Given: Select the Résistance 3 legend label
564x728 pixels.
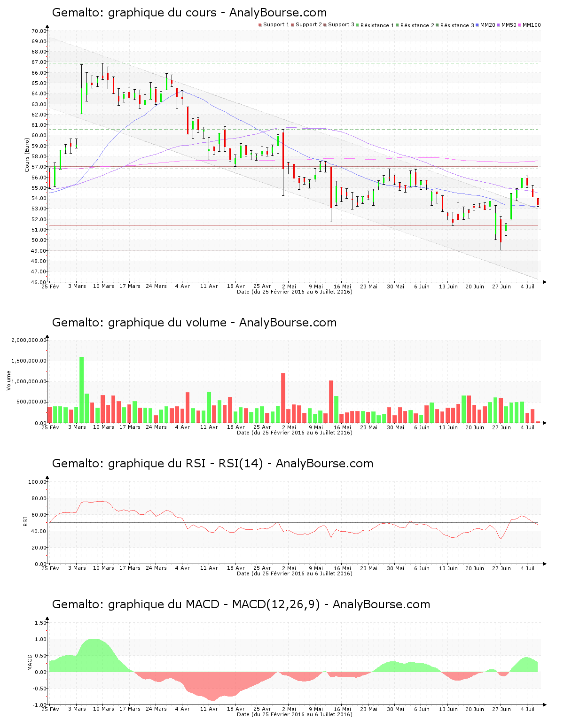Looking at the screenshot, I should 457,25.
